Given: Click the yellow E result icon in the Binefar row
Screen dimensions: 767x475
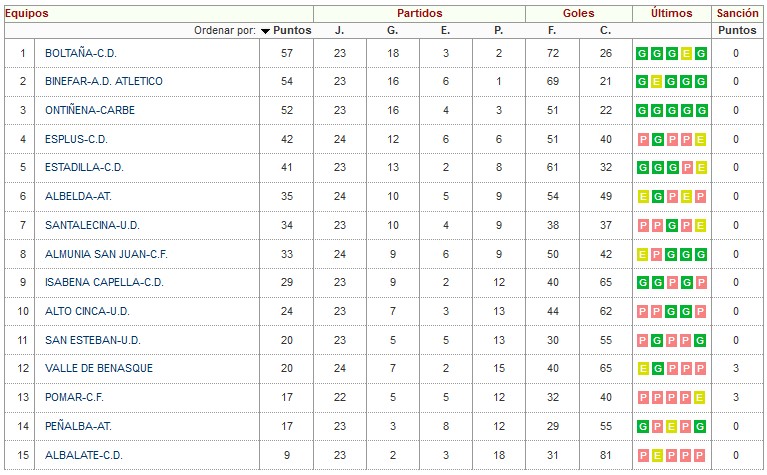Looking at the screenshot, I should (x=657, y=82).
